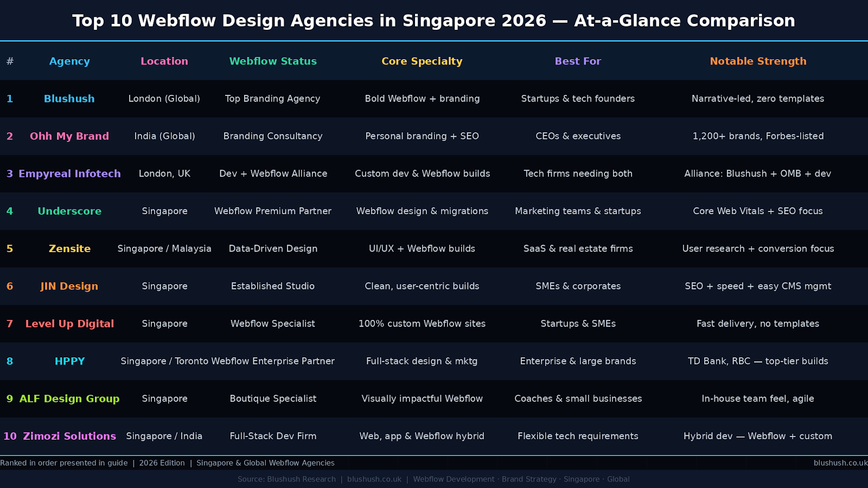Click 'Flexible tech requirements' cell
Screen dimensions: 868x488
coord(578,436)
